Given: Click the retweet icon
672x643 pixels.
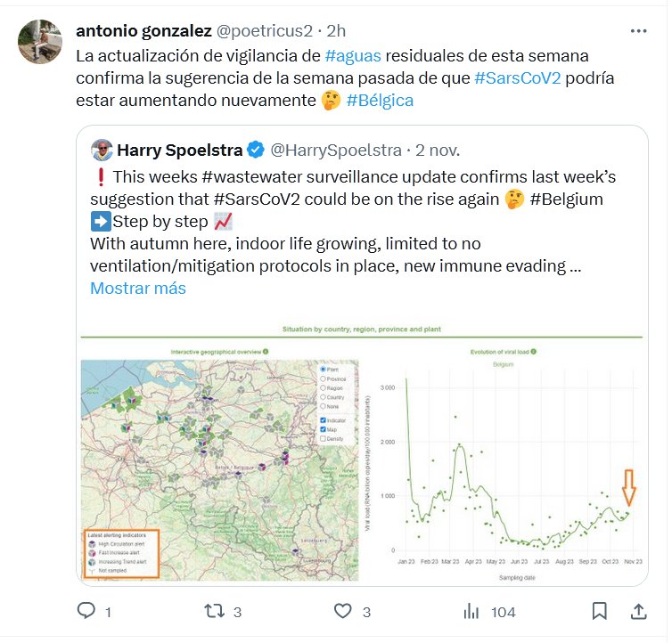Looking at the screenshot, I should point(215,611).
